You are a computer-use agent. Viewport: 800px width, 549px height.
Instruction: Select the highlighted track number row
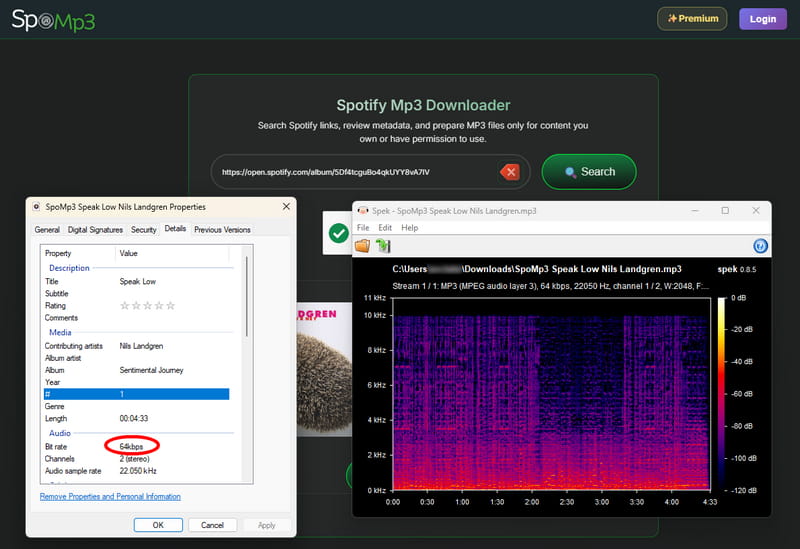136,394
